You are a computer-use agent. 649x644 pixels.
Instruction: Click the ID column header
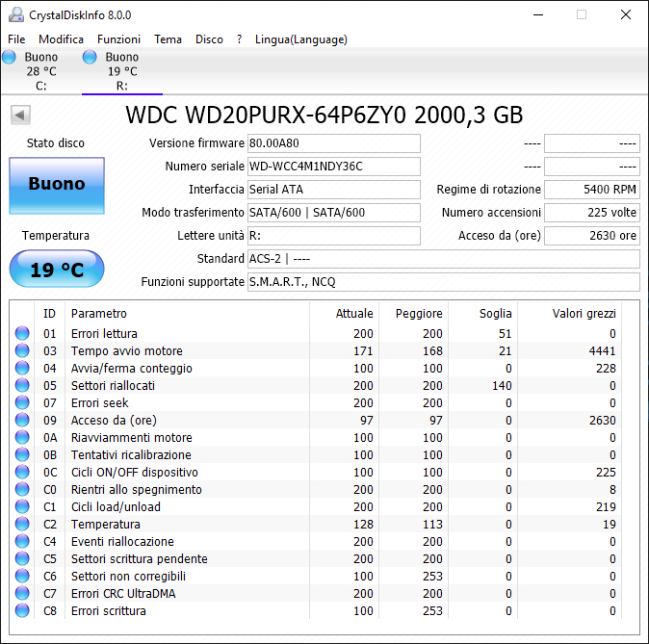coord(49,313)
